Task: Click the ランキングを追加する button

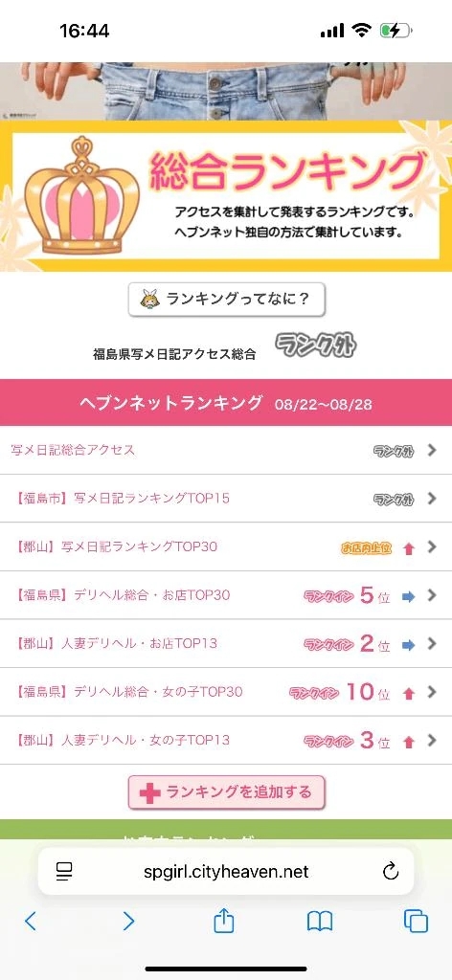Action: (226, 792)
